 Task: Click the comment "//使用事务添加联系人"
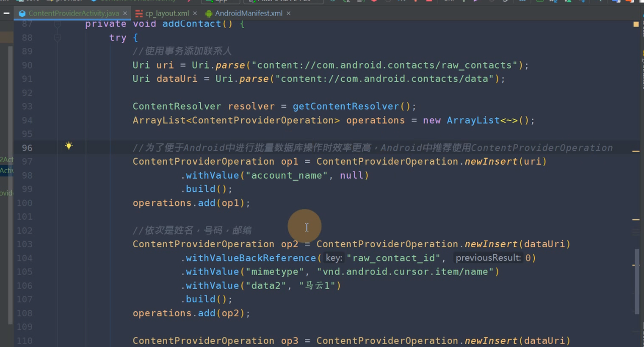(x=182, y=51)
